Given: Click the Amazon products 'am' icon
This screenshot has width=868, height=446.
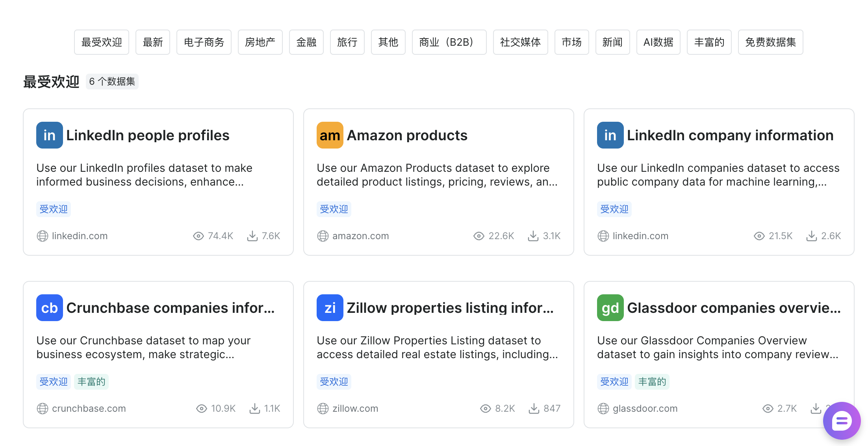Looking at the screenshot, I should pos(330,135).
